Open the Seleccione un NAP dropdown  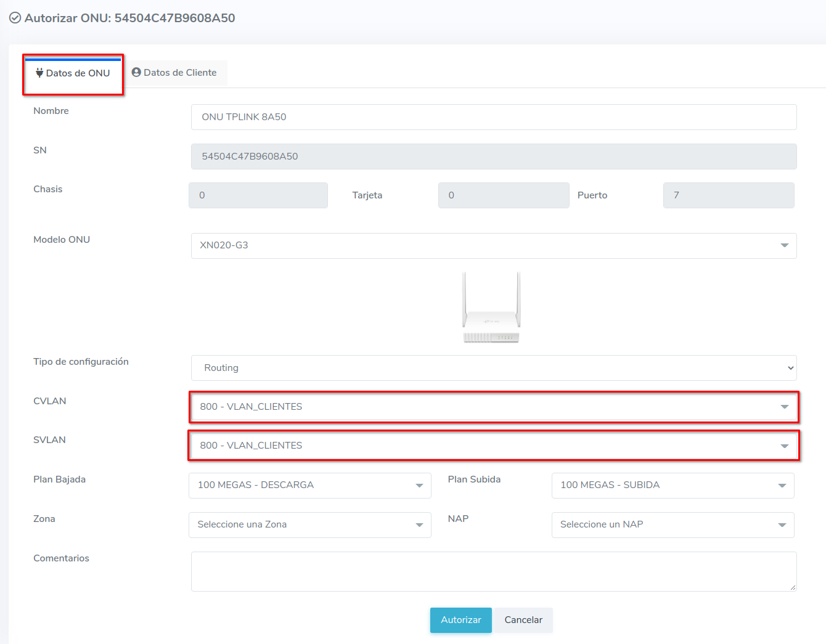672,524
